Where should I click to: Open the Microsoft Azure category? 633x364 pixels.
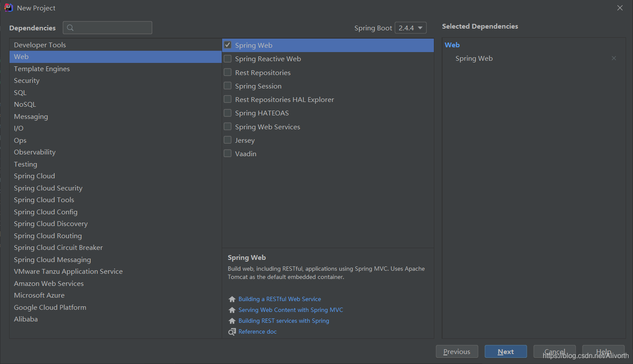(x=115, y=295)
